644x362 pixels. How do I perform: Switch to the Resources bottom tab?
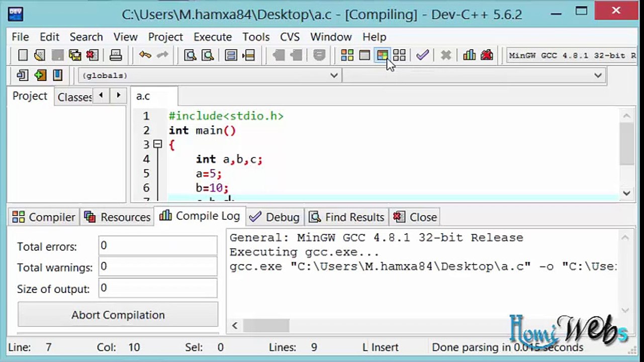coord(118,217)
